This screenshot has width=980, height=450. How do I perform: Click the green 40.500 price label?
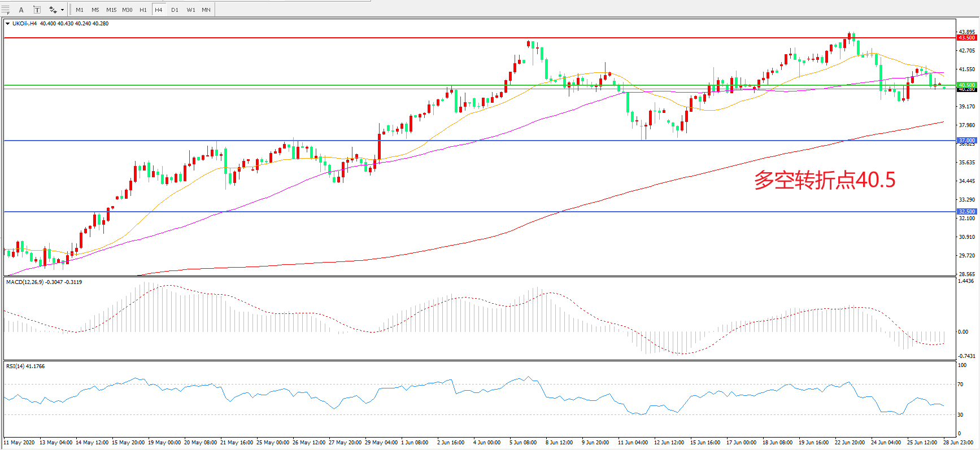[x=966, y=85]
